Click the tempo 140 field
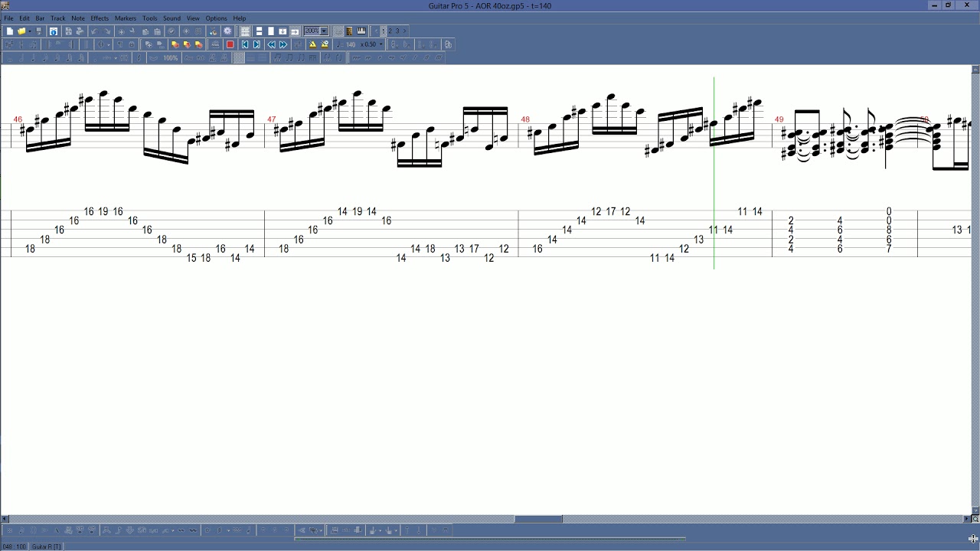 coord(350,44)
